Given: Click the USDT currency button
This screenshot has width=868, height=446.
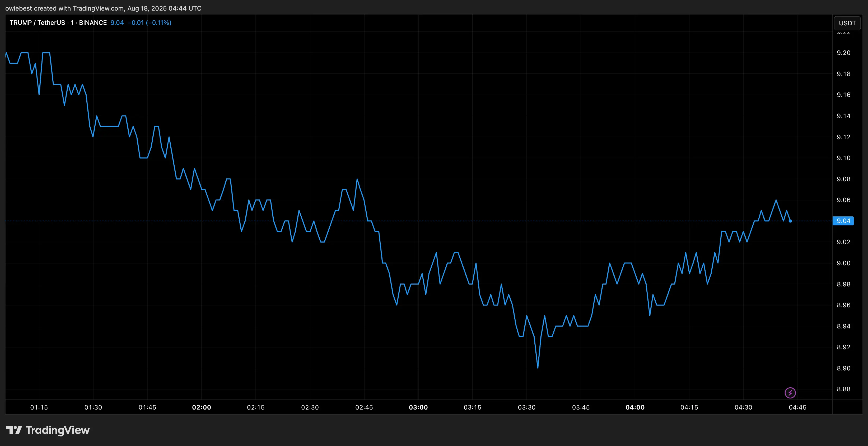Looking at the screenshot, I should (x=847, y=23).
